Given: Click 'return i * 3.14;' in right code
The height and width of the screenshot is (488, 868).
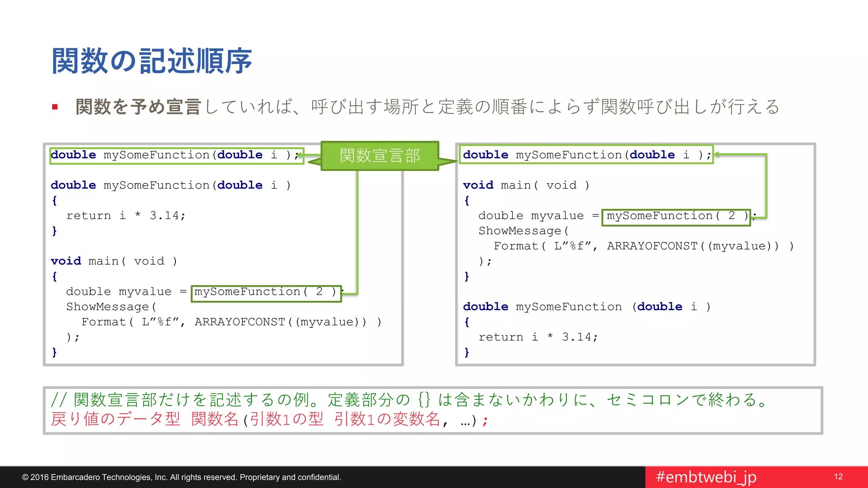Looking at the screenshot, I should (x=538, y=337).
